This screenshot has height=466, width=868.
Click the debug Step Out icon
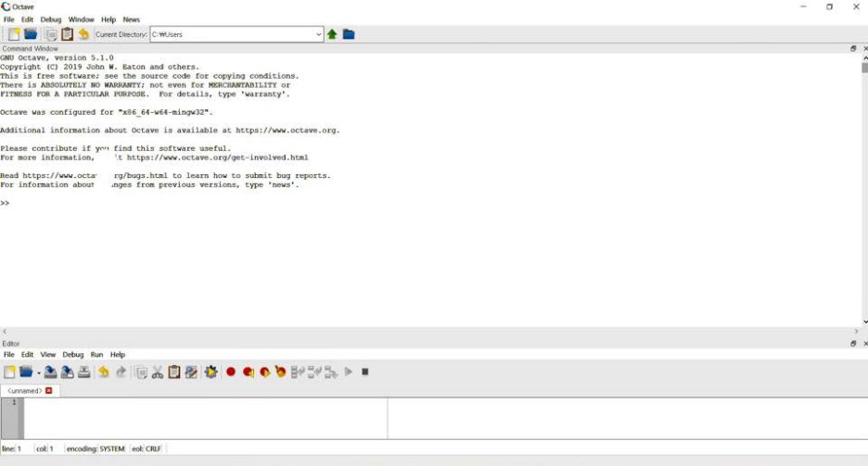coord(331,372)
